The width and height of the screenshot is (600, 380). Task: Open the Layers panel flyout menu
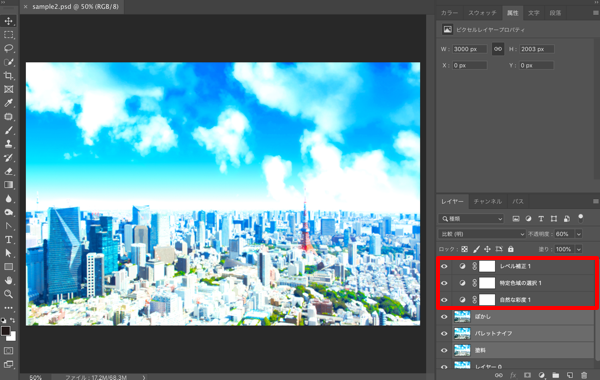(x=595, y=201)
